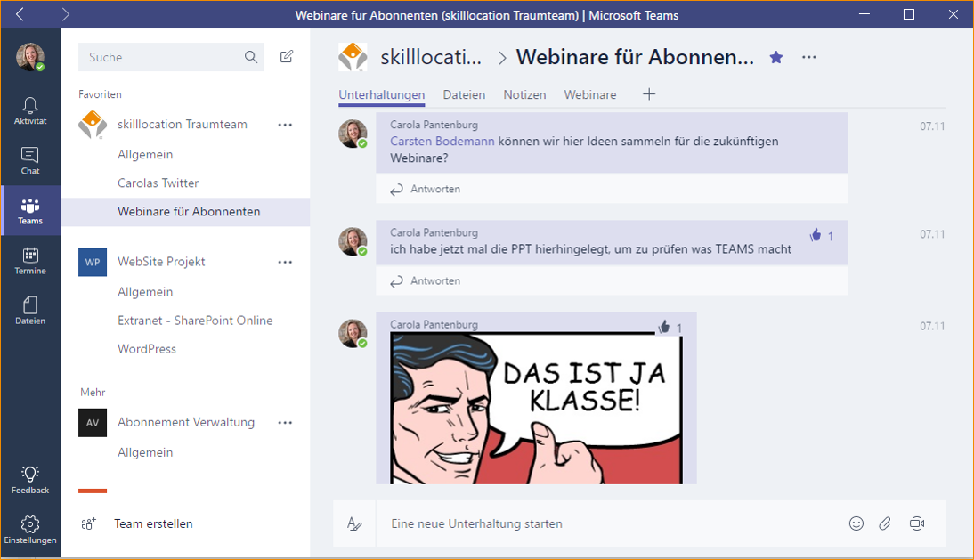974x560 pixels.
Task: Expand the skilllocation Traumteam team
Action: 182,124
